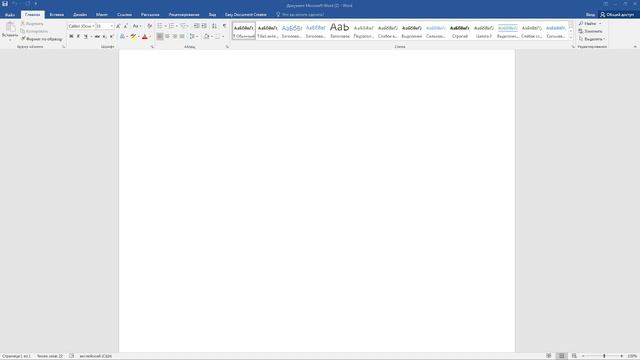
Task: Click the Выделить (Select) button
Action: (x=591, y=39)
